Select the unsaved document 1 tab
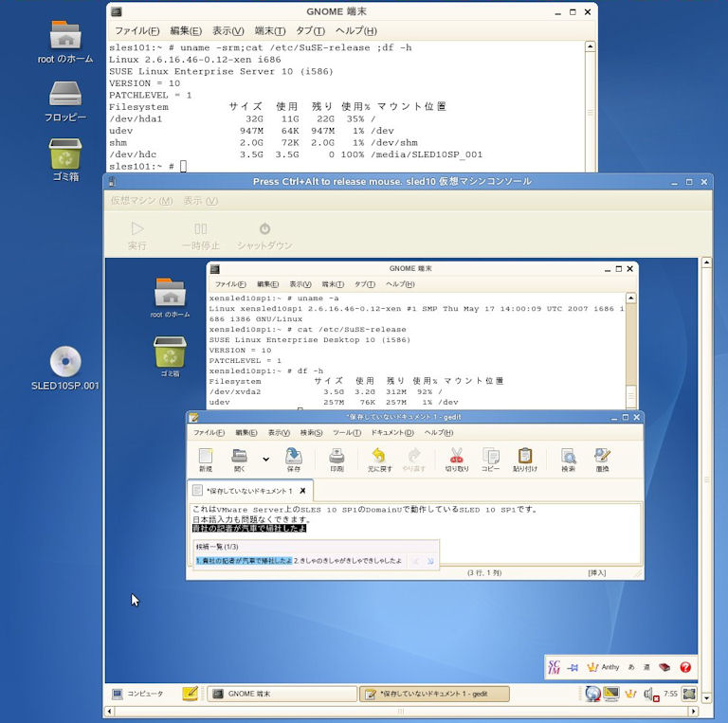728x723 pixels. click(250, 491)
